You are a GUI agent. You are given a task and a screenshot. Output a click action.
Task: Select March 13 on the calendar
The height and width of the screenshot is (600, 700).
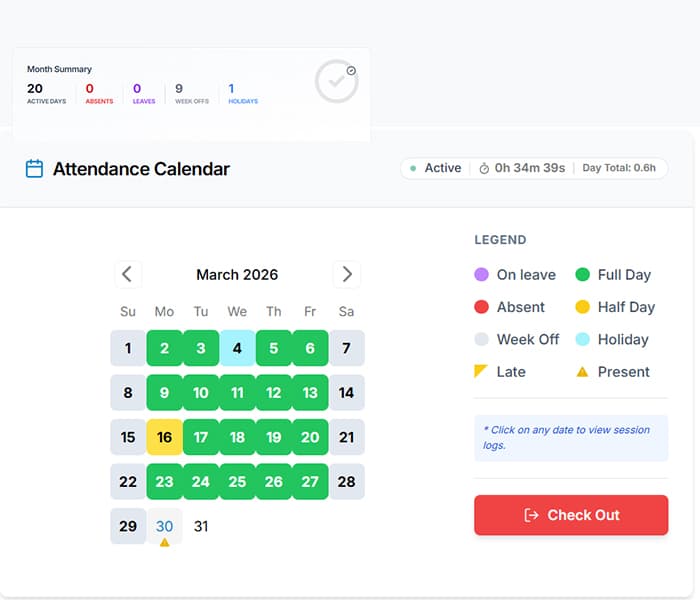point(310,392)
